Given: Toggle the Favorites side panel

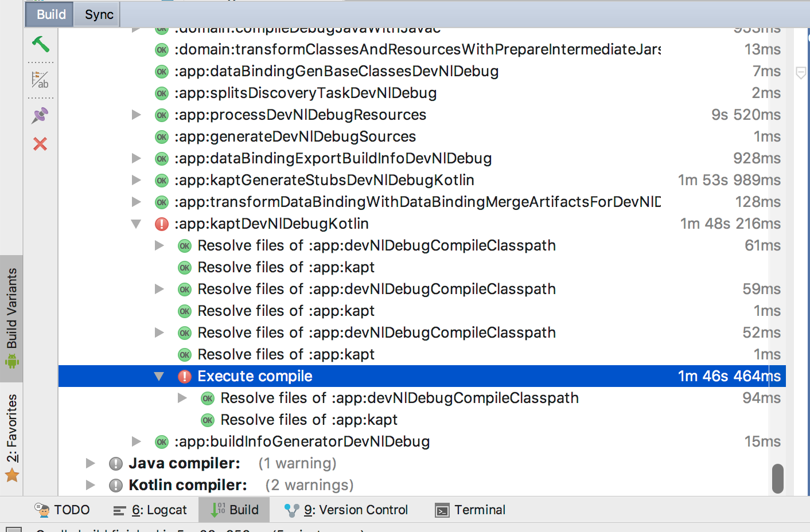Looking at the screenshot, I should 11,436.
